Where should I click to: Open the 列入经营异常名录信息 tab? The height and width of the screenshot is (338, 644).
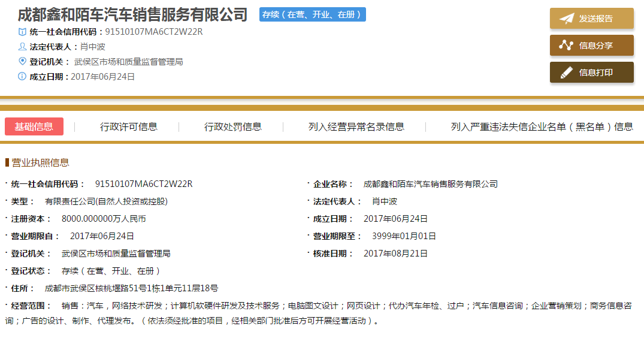click(x=356, y=126)
